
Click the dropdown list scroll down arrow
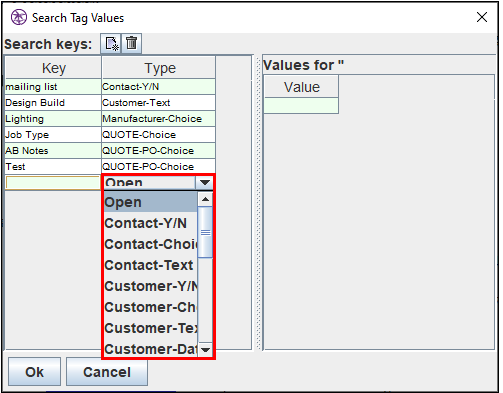coord(205,350)
